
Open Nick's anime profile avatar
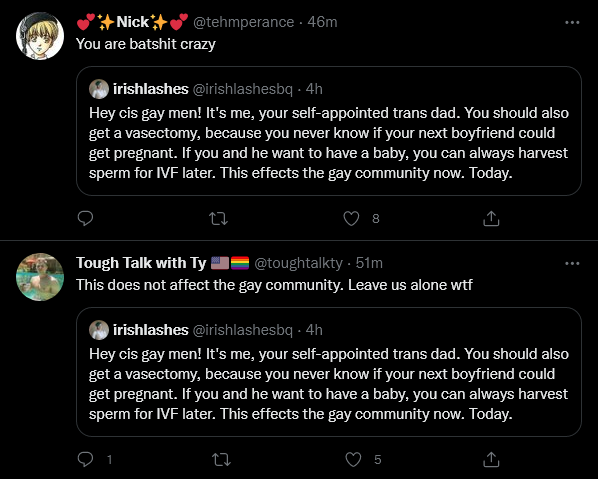click(40, 36)
